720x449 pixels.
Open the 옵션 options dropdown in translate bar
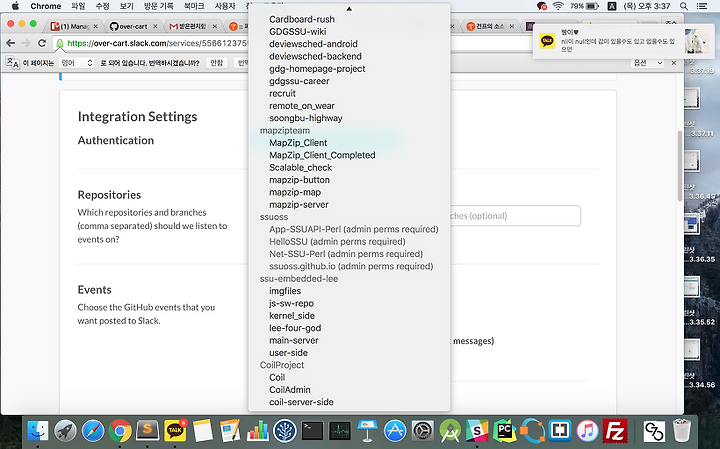coord(648,63)
